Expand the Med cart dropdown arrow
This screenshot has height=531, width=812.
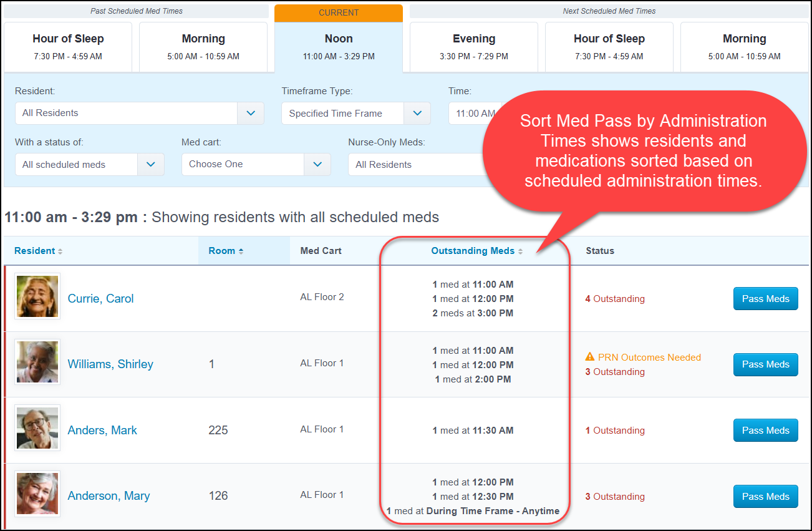[317, 164]
